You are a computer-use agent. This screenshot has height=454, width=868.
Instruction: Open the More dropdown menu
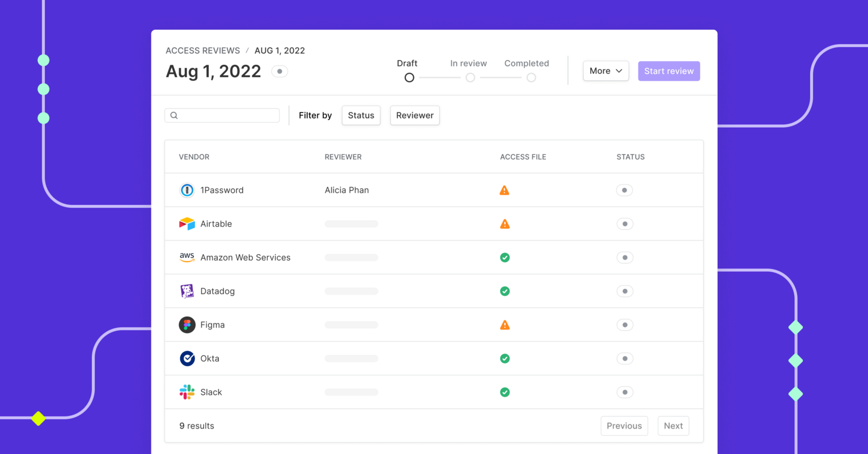pyautogui.click(x=606, y=70)
